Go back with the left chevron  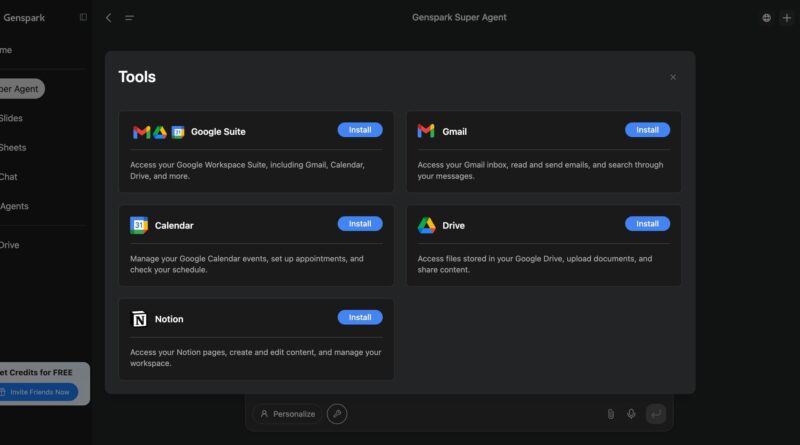pos(109,17)
